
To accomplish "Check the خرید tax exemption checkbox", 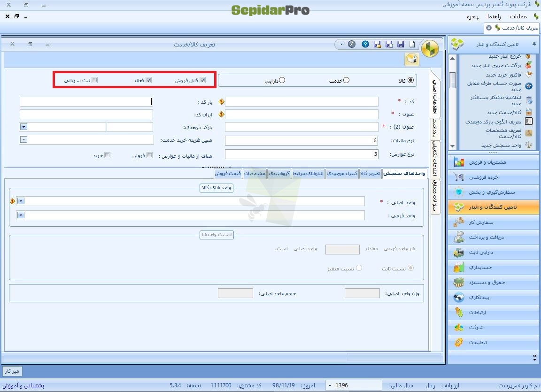I will [x=107, y=155].
